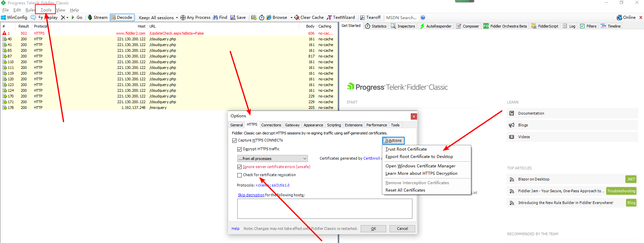Click the Go resume button
This screenshot has height=243, width=644.
(x=77, y=17)
